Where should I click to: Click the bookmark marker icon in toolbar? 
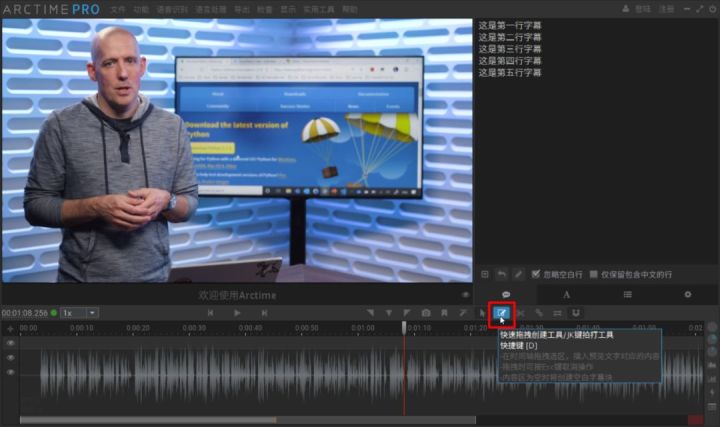click(x=444, y=313)
